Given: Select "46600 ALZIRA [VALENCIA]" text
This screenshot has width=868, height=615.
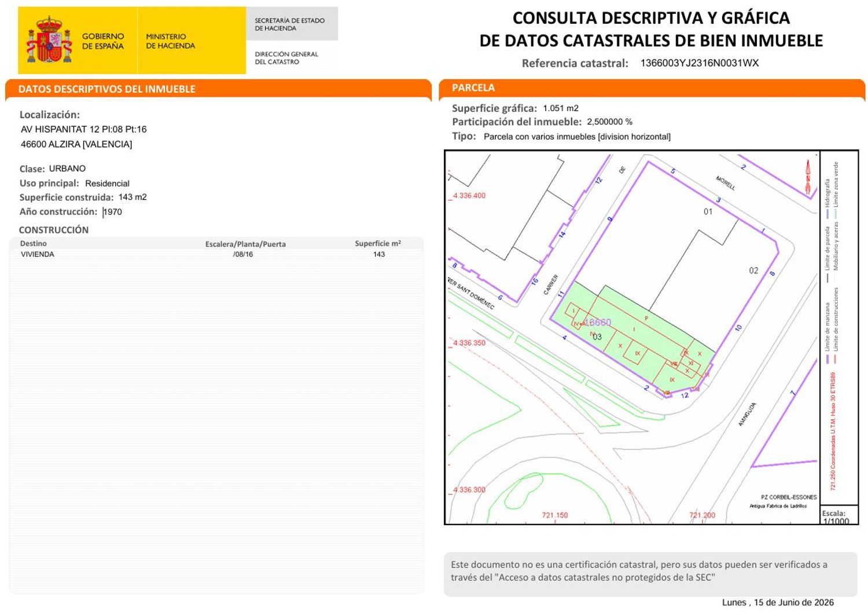Looking at the screenshot, I should (76, 144).
